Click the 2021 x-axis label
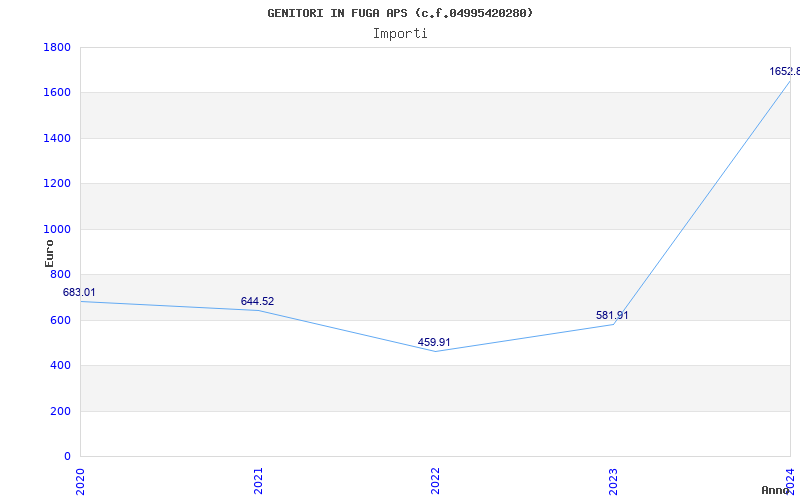The width and height of the screenshot is (800, 500). (258, 481)
